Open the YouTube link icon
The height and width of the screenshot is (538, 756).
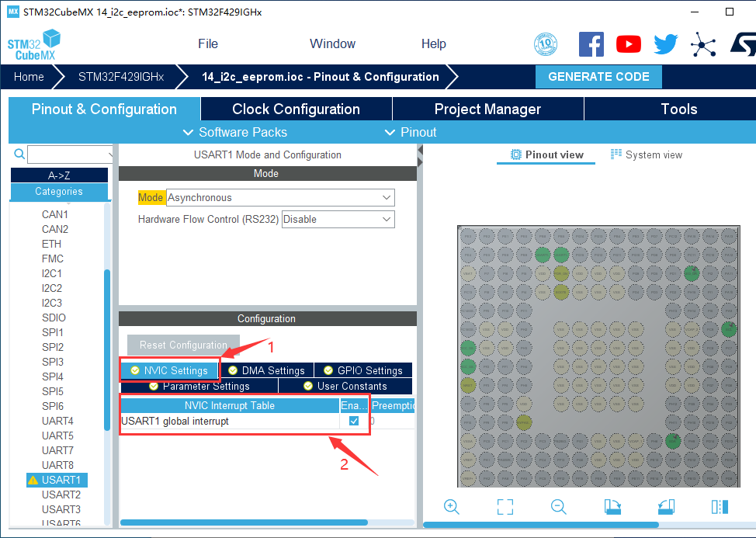click(629, 44)
